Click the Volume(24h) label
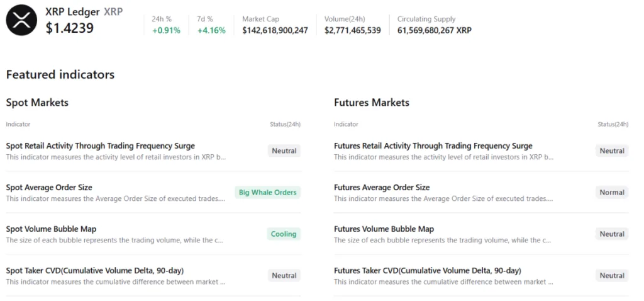 click(345, 19)
